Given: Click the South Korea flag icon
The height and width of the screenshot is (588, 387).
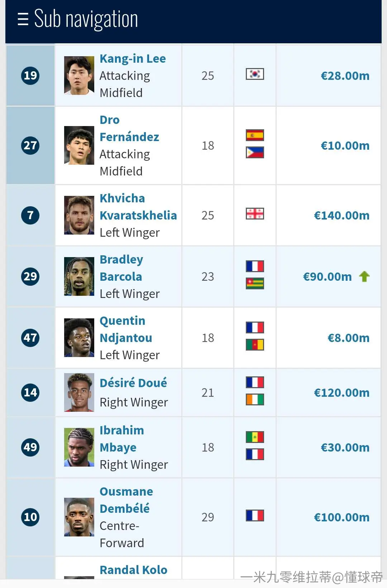Looking at the screenshot, I should coord(255,74).
